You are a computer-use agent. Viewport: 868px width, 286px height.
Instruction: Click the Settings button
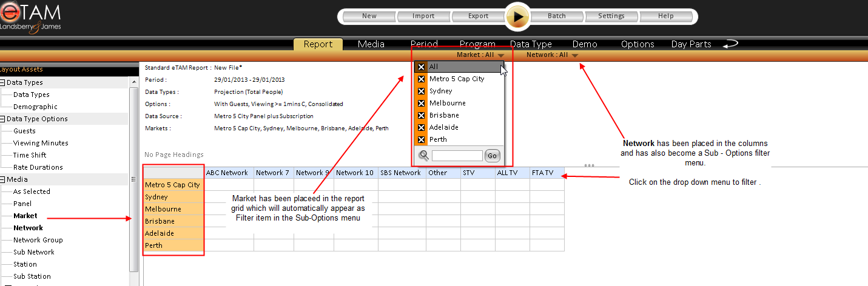(x=611, y=16)
